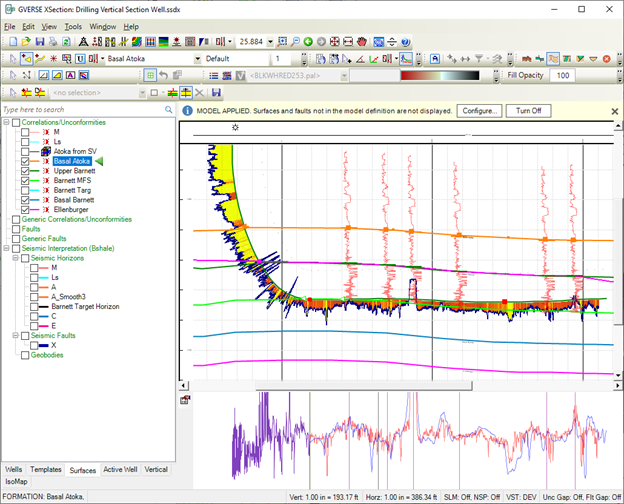Click the list legend icon
The height and width of the screenshot is (504, 624).
click(x=214, y=75)
